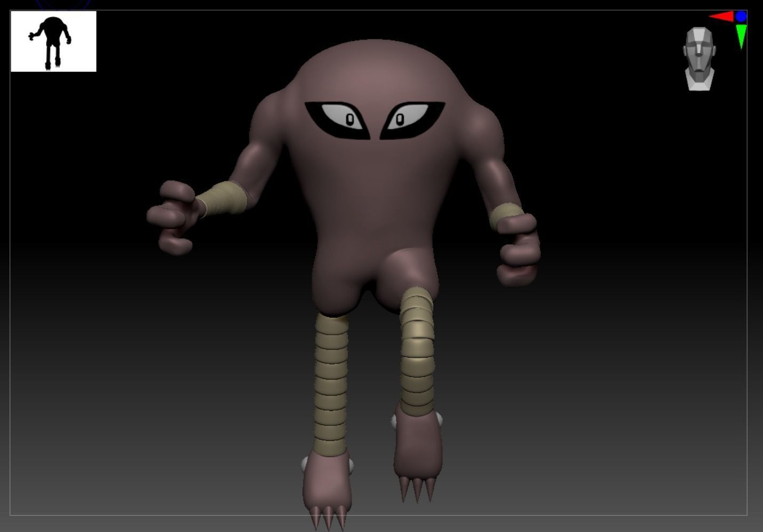The width and height of the screenshot is (763, 532).
Task: Click the green Y-axis arrow gizmo
Action: pos(741,37)
